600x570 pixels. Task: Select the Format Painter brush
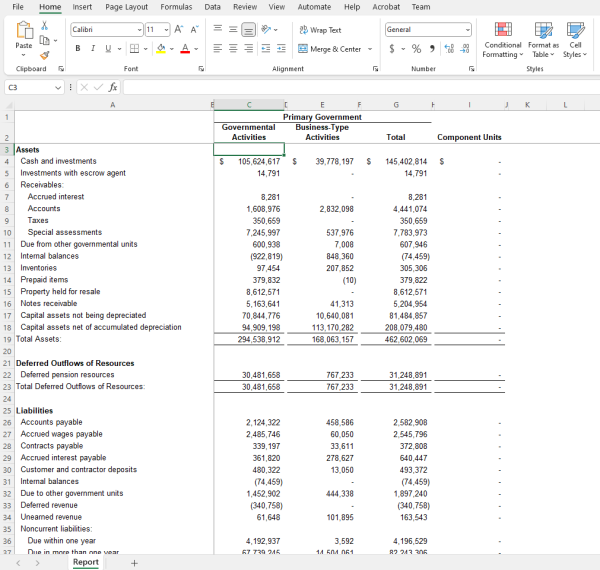coord(44,55)
